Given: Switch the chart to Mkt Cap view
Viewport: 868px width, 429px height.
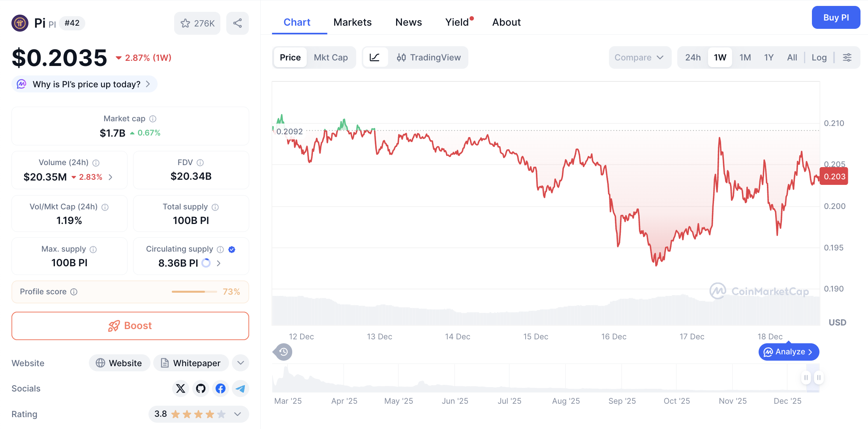Looking at the screenshot, I should (x=331, y=57).
